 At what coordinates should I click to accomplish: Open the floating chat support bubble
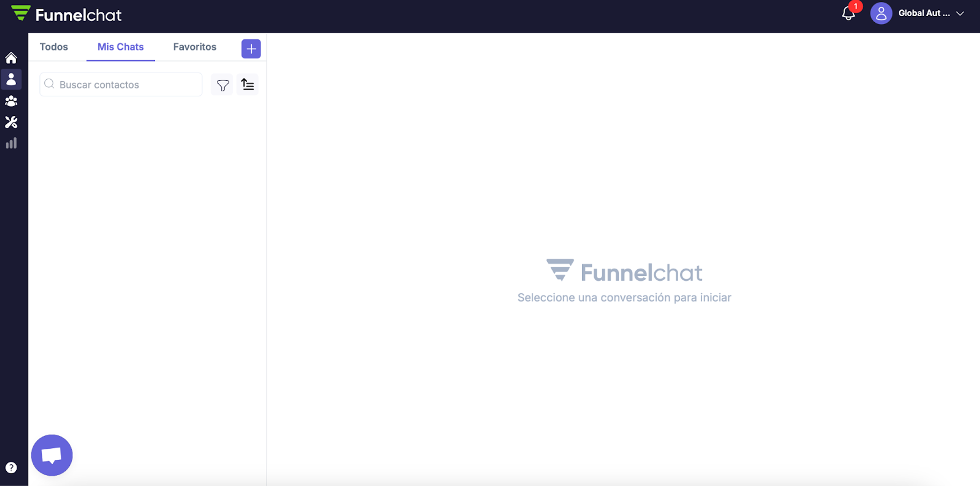pyautogui.click(x=52, y=455)
